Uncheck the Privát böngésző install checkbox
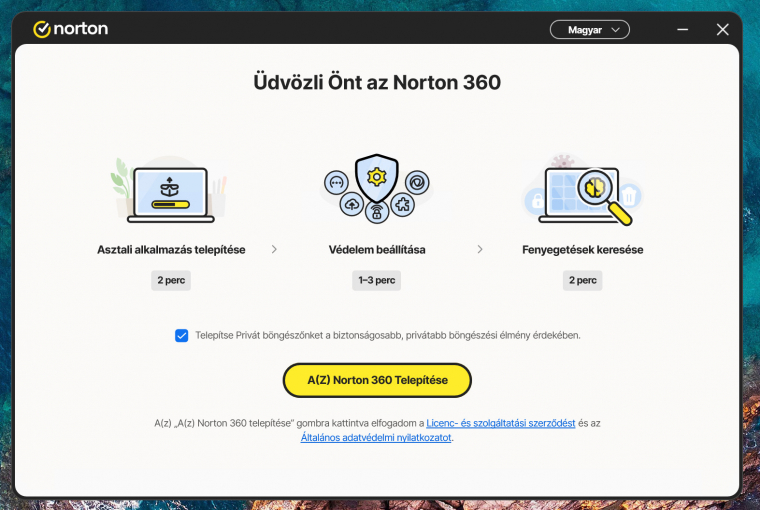Viewport: 760px width, 510px height. (x=181, y=336)
